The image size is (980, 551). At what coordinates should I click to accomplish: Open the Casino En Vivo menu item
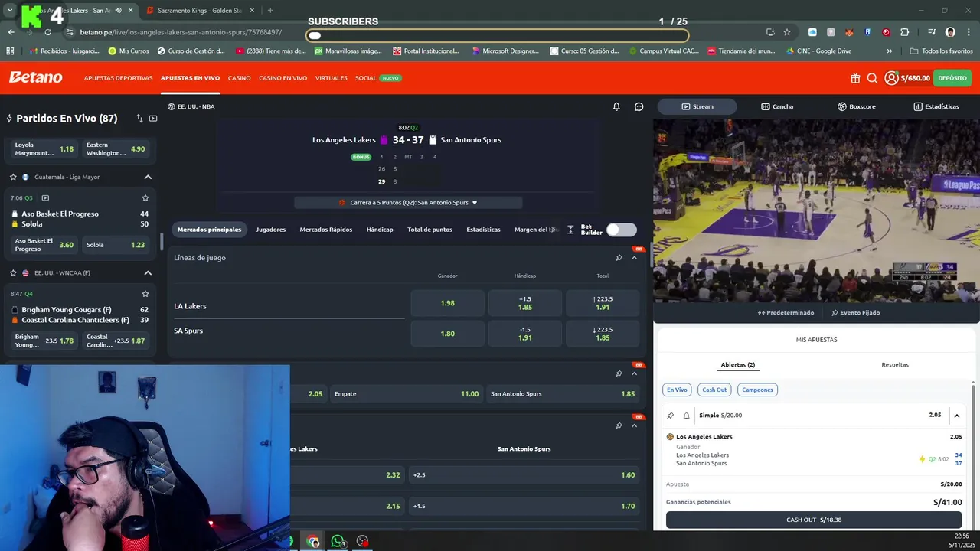[283, 78]
